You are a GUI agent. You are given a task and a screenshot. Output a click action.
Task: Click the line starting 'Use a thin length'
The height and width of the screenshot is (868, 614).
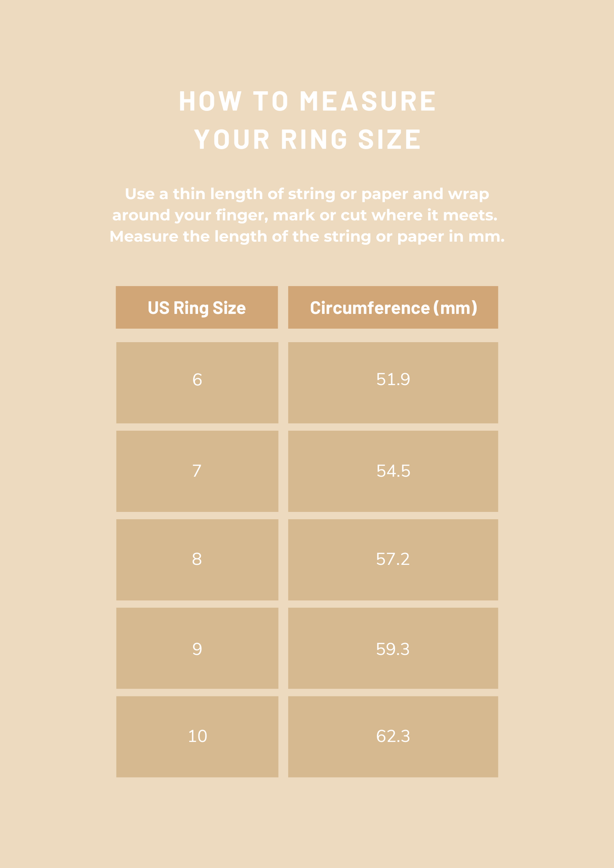pos(307,194)
